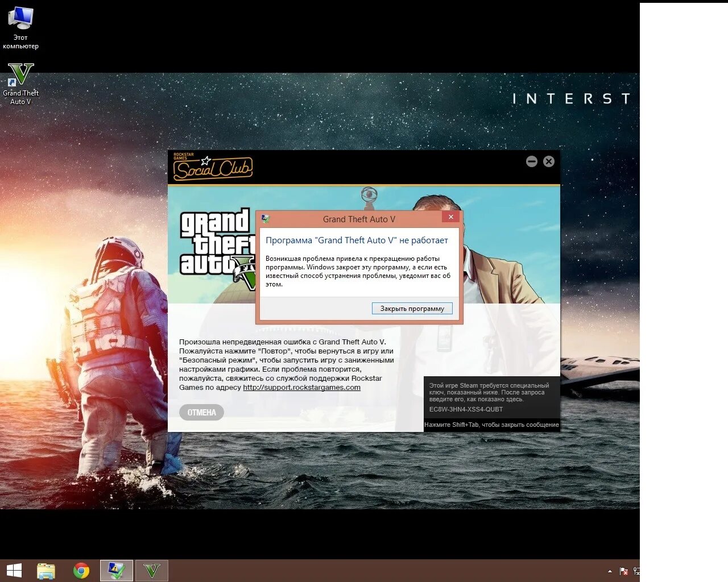Switch to the GTA V taskbar item

pos(152,571)
